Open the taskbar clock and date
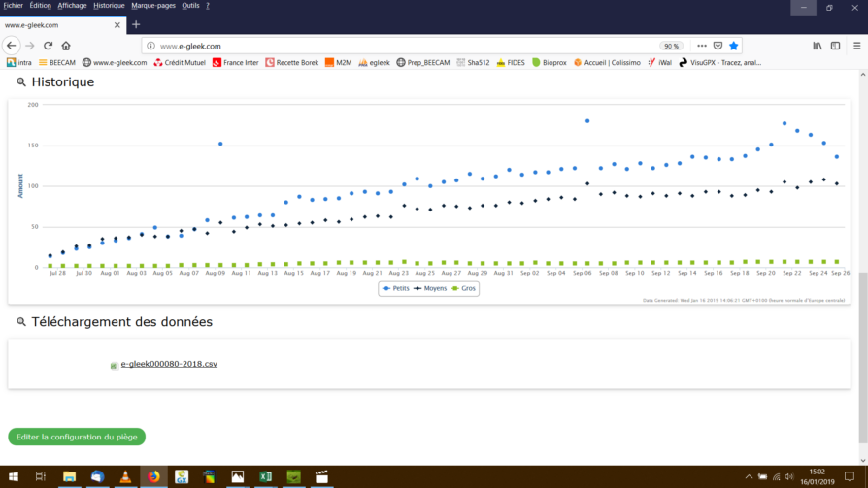868x488 pixels. point(818,477)
